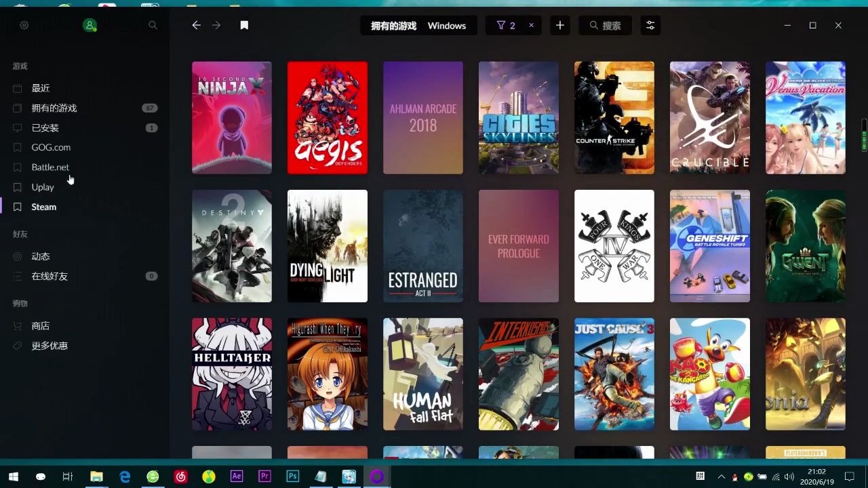Launch Edge browser from taskbar
The image size is (868, 488).
(125, 476)
